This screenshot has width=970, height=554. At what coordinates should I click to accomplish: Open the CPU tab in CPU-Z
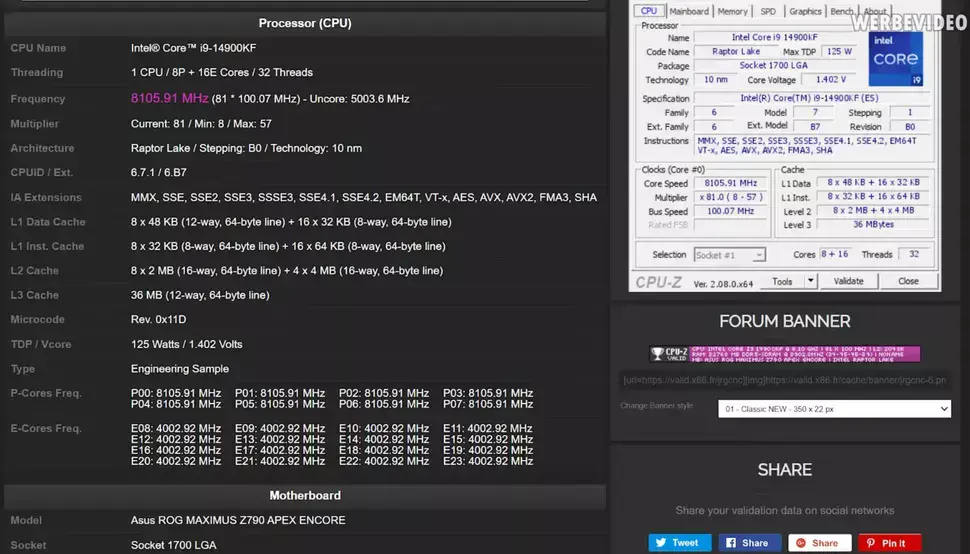tap(648, 11)
